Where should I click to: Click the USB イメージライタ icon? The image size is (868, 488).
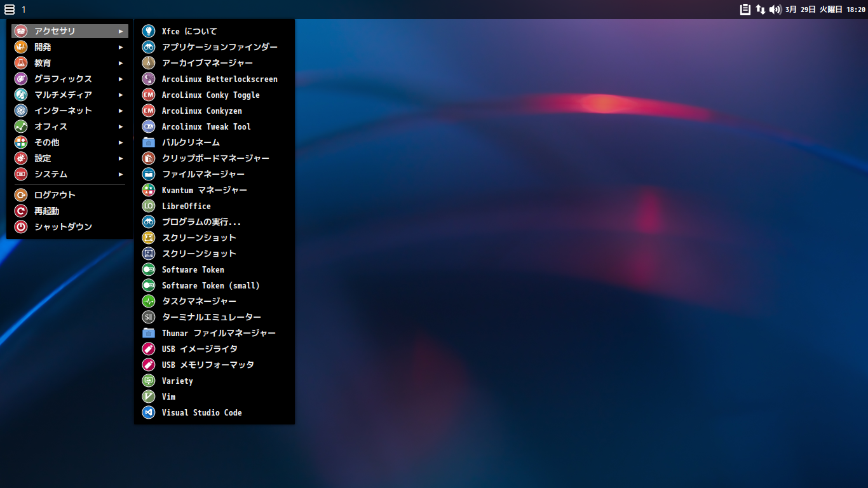pos(148,349)
